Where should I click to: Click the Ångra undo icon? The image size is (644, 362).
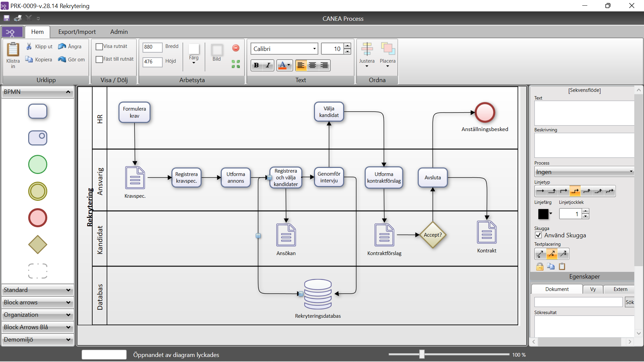pos(62,46)
